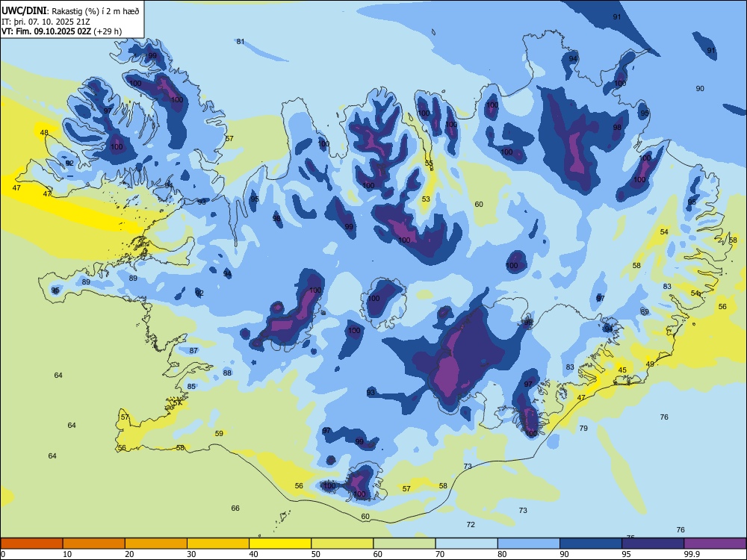Click the 'IT: þri. 07. 10. 2025 21Z' line
The image size is (747, 560).
46,22
